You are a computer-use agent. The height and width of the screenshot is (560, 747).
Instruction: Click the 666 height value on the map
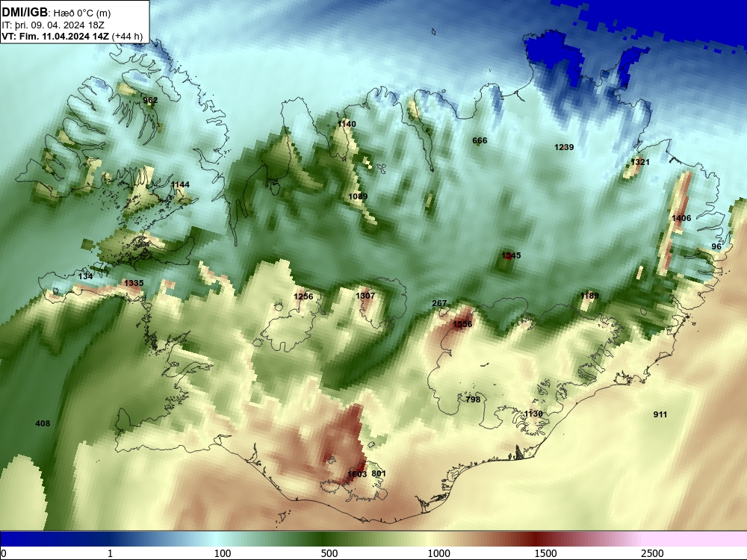[x=480, y=140]
